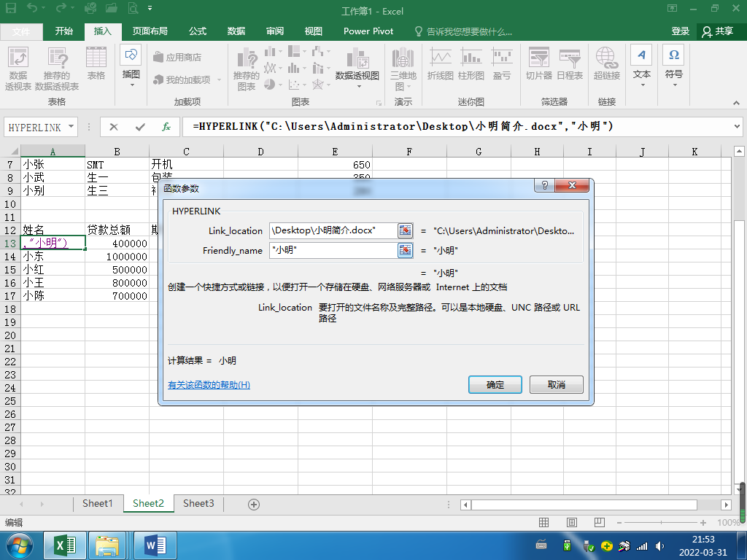The height and width of the screenshot is (560, 747).
Task: Click in the Friendly_name input field
Action: [x=333, y=250]
